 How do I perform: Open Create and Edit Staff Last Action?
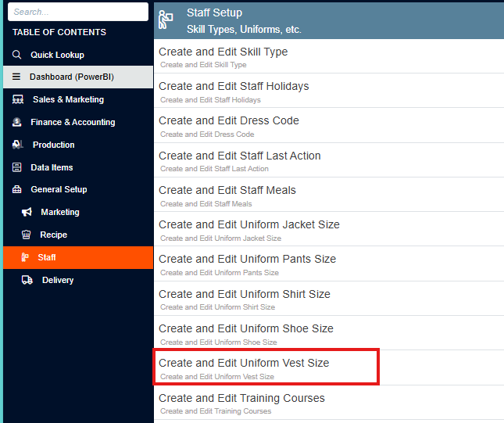coord(329,160)
